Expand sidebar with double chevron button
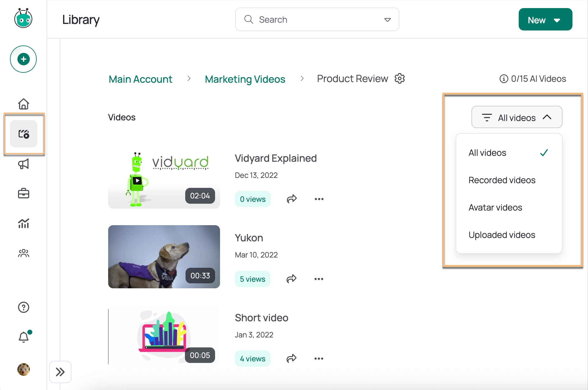This screenshot has width=588, height=390. click(x=60, y=372)
